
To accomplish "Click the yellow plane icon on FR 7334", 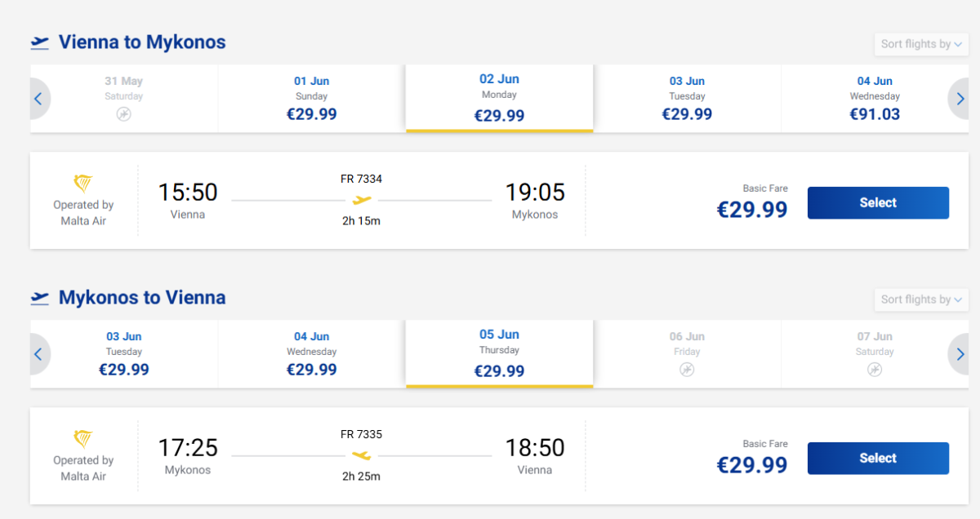I will click(x=362, y=200).
